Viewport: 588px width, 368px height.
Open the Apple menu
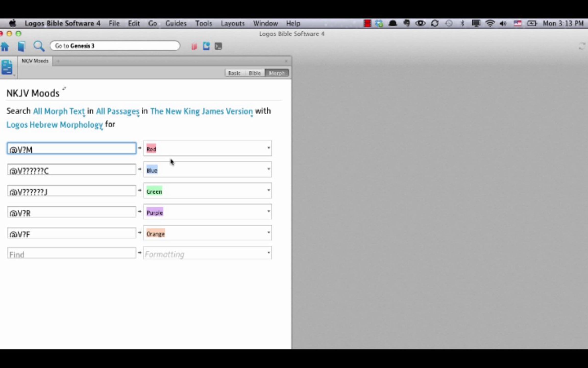click(x=12, y=24)
